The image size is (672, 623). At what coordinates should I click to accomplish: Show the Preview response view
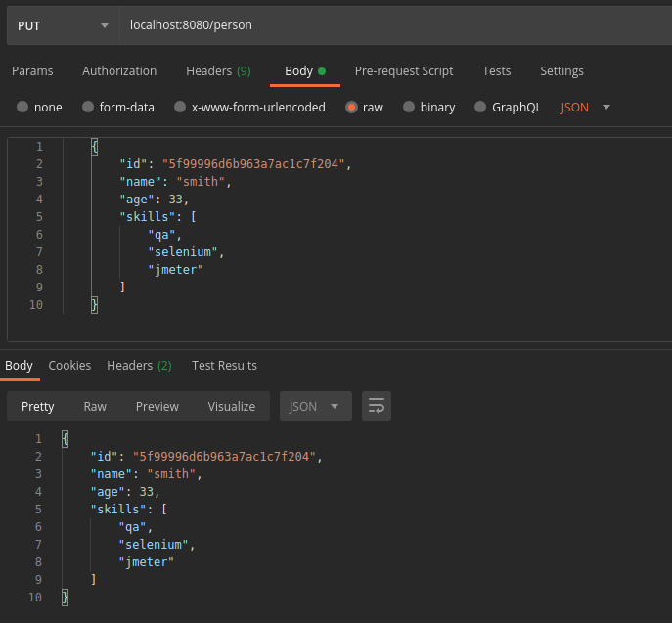click(x=157, y=406)
